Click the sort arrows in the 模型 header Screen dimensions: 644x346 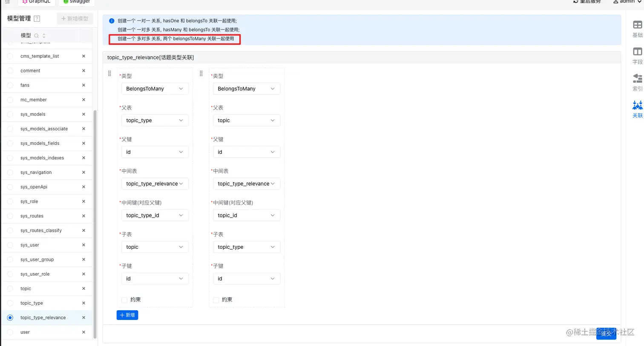44,36
